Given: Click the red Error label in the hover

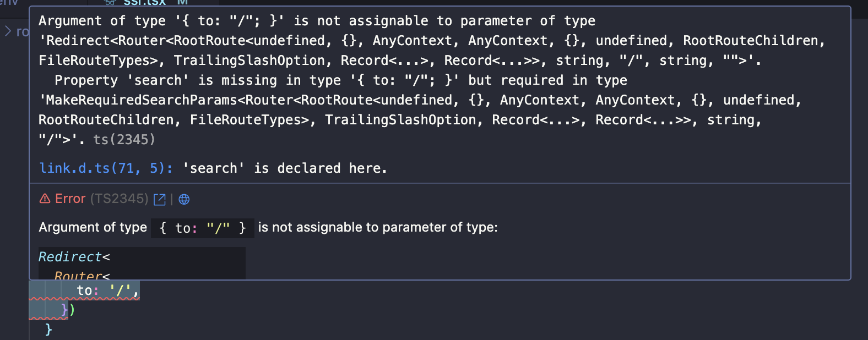Looking at the screenshot, I should pyautogui.click(x=70, y=199).
